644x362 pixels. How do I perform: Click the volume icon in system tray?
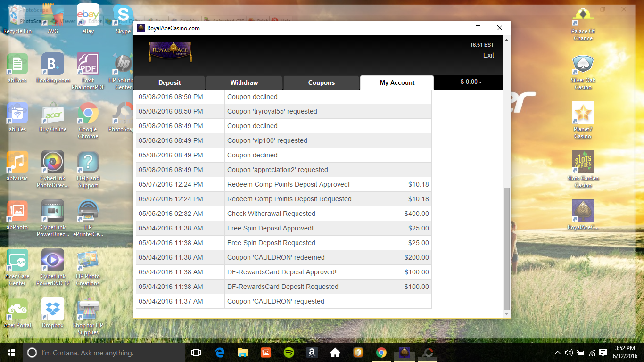(x=569, y=353)
